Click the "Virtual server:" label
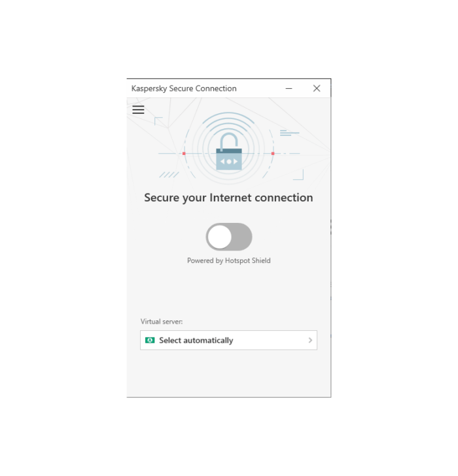Screen dimensions: 458x476 click(162, 322)
